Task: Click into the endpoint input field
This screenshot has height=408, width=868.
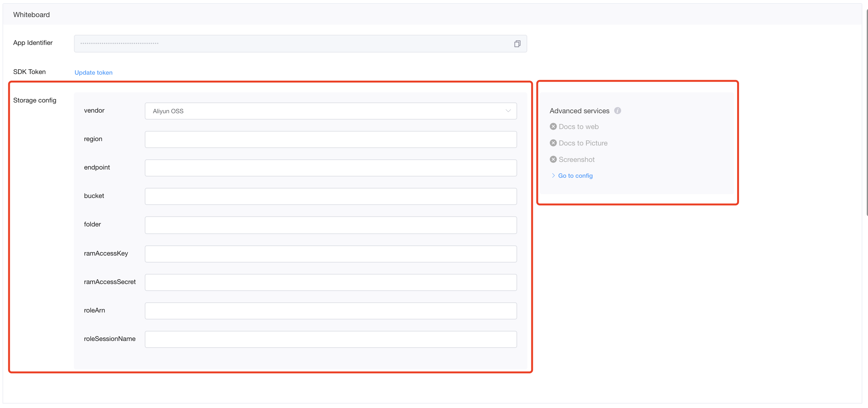Action: click(x=331, y=168)
